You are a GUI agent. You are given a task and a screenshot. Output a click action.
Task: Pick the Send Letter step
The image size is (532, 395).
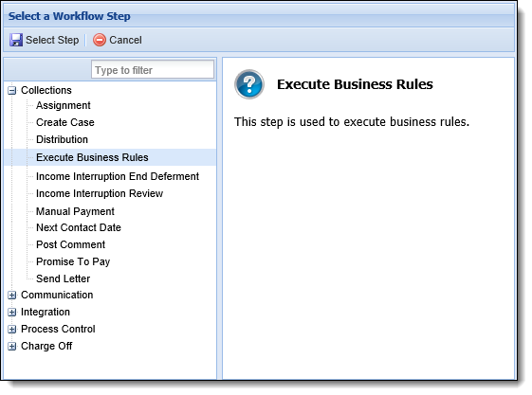point(63,278)
